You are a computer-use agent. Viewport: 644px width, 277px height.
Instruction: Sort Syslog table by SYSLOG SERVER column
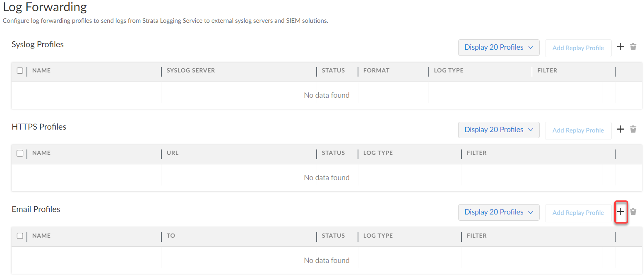click(191, 70)
